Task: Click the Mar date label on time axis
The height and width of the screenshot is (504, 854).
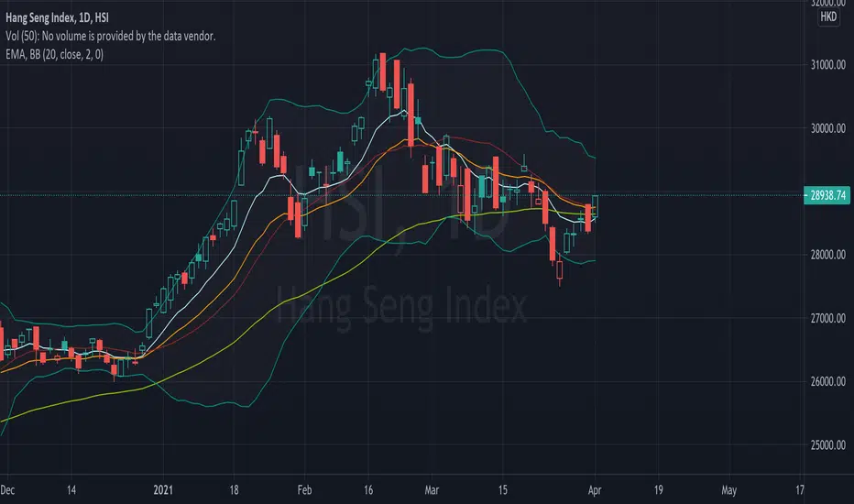Action: click(432, 490)
